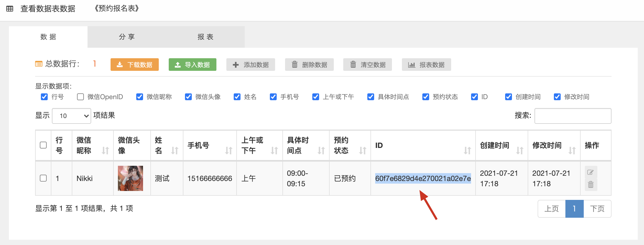Sort by 创建时间 column arrows
644x245 pixels.
[x=520, y=151]
